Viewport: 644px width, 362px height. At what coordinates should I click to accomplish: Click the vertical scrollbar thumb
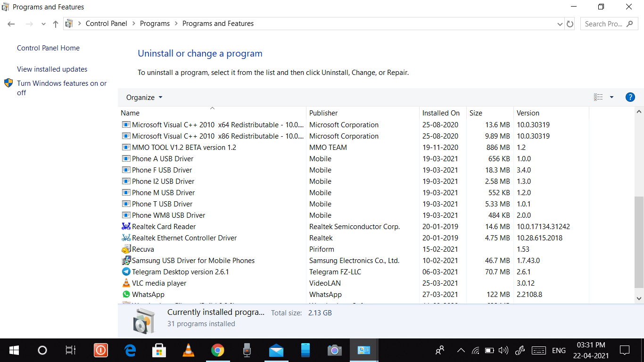point(639,242)
